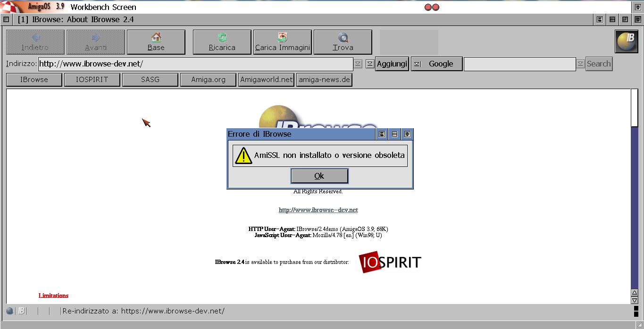The height and width of the screenshot is (329, 644).
Task: Click the Base home toolbar button
Action: [x=156, y=42]
